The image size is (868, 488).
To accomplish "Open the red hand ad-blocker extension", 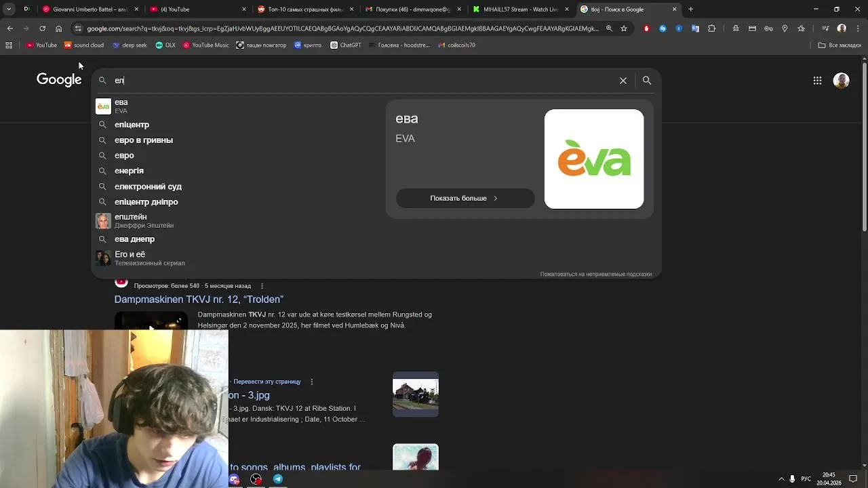I will coord(646,28).
